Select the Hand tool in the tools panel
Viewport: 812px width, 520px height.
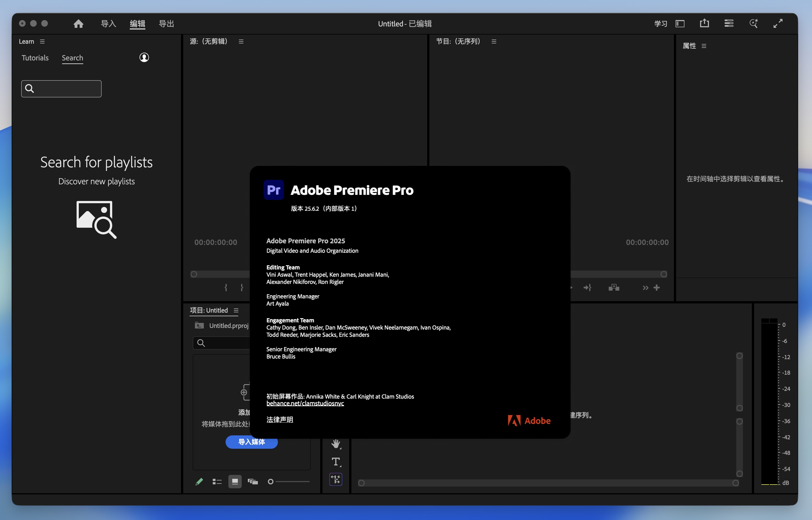point(336,444)
